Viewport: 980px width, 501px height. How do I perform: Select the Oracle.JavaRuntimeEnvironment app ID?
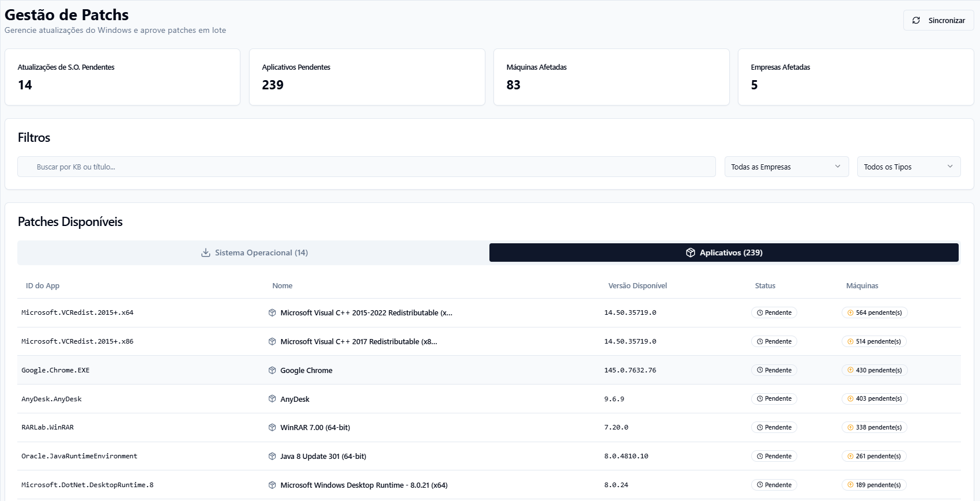pos(80,456)
